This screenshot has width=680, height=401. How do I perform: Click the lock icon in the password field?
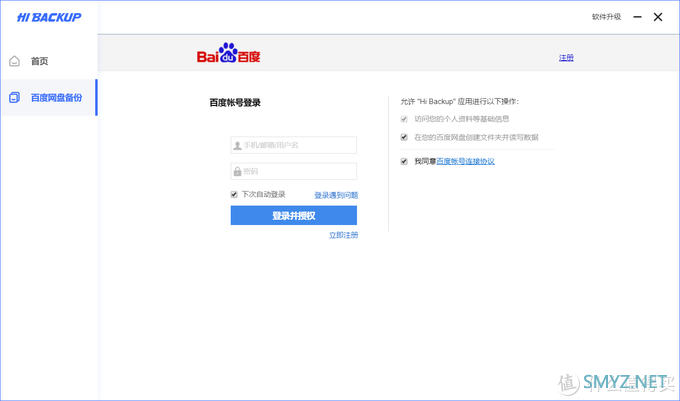[237, 172]
